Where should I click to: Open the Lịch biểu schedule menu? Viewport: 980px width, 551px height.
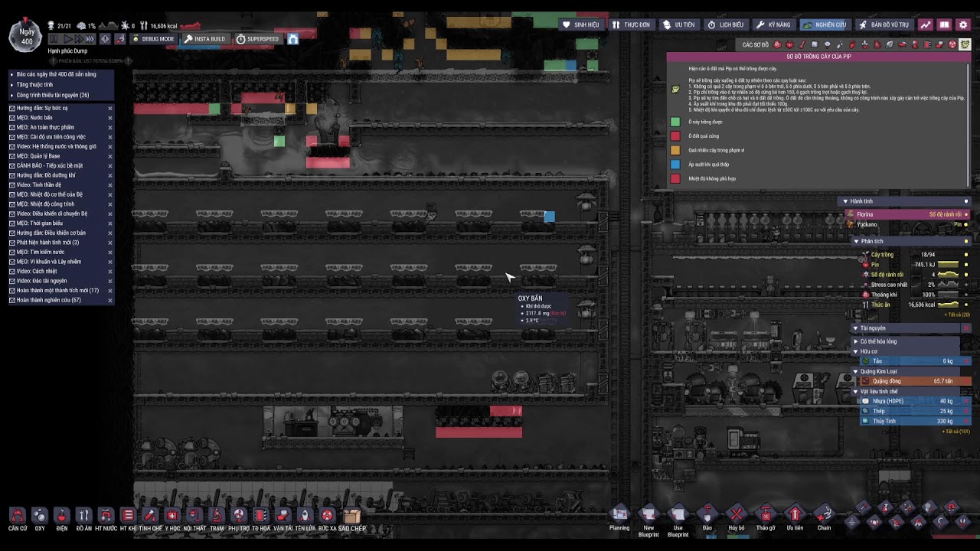tap(726, 24)
